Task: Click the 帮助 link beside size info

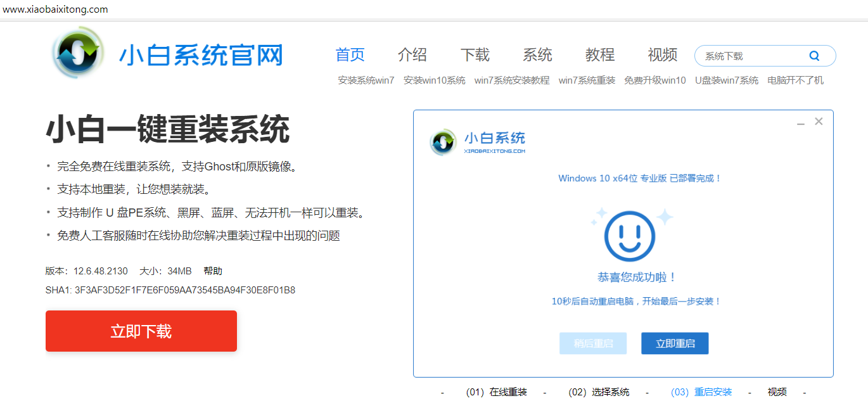Action: point(213,271)
